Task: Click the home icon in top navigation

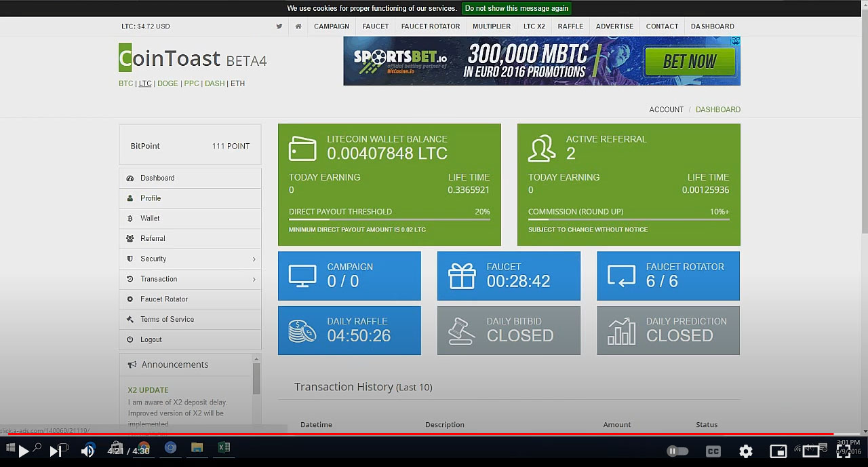Action: coord(298,26)
